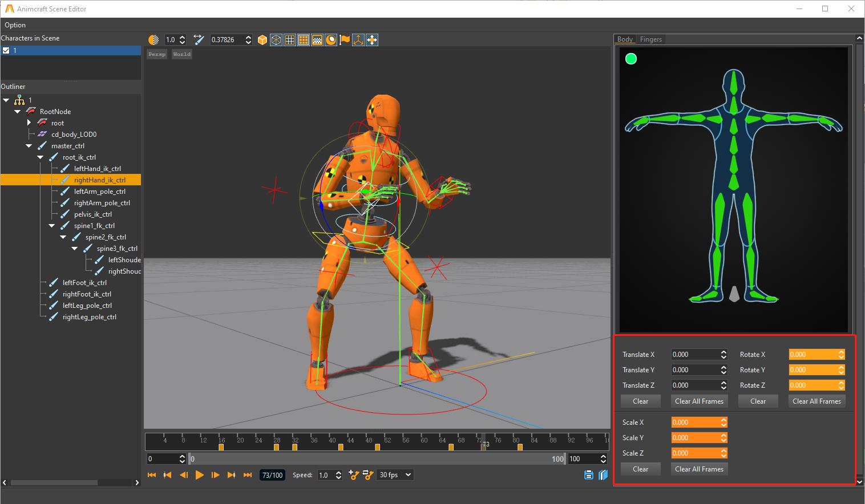865x504 pixels.
Task: Click the replace keyframe icon
Action: tap(368, 475)
